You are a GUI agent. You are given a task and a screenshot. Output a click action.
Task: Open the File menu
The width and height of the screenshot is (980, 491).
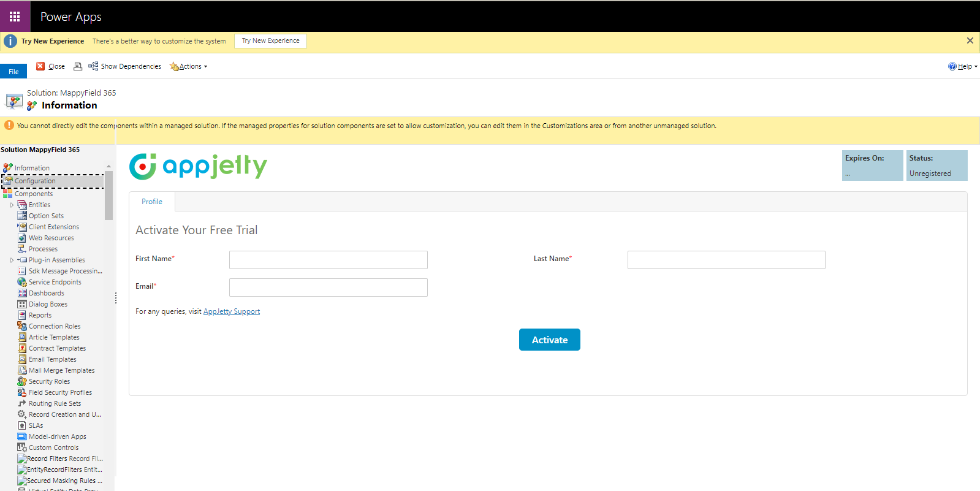coord(13,71)
